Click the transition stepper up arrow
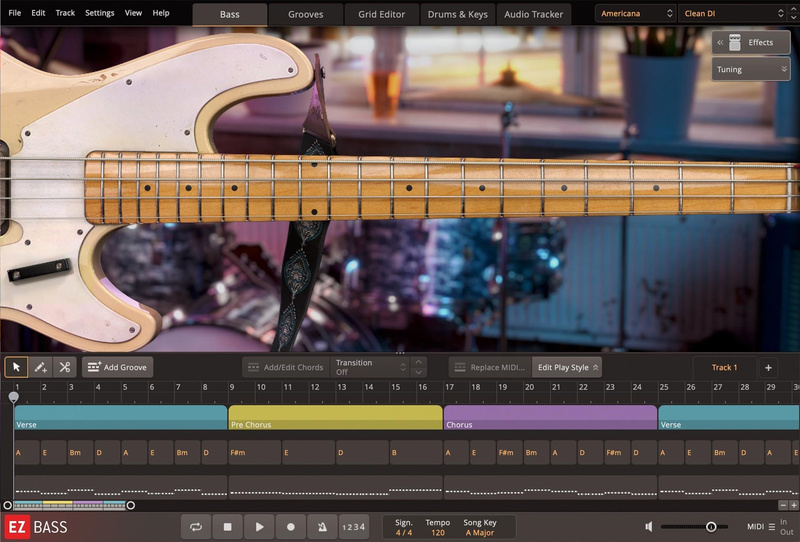The width and height of the screenshot is (800, 542). [x=418, y=362]
